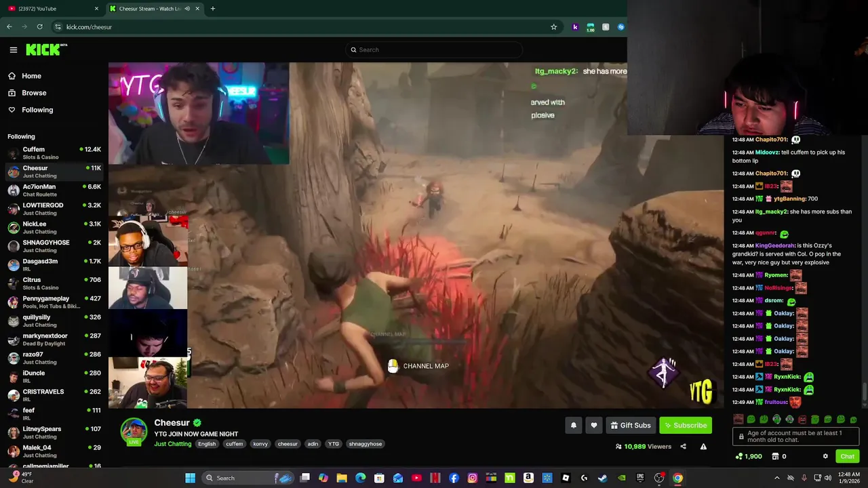Screen dimensions: 868x488
Task: Open CRISTRAVELS channel
Action: click(54, 395)
